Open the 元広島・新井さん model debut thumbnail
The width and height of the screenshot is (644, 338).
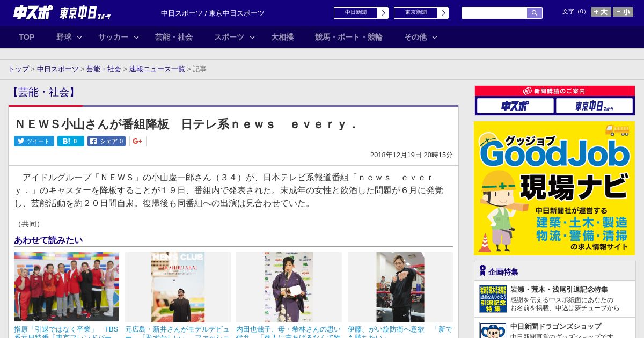178,287
